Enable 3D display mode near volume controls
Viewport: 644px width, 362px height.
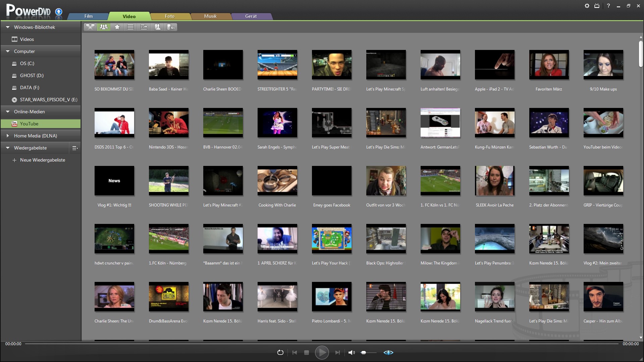(388, 352)
